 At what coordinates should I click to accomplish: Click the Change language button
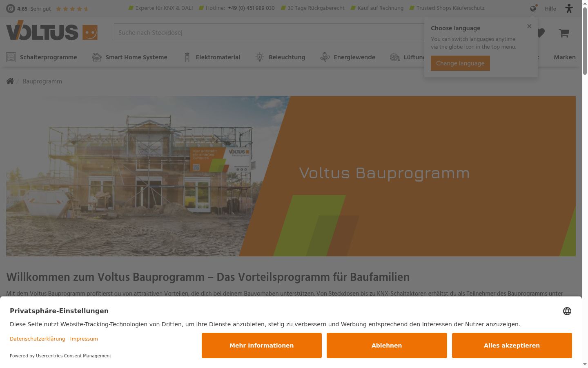click(460, 63)
